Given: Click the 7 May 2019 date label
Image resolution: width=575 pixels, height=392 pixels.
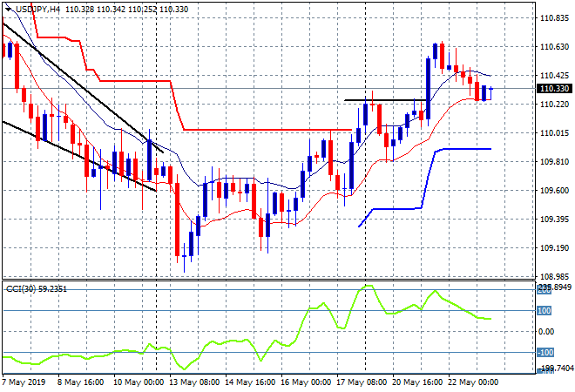Looking at the screenshot, I should tap(24, 382).
